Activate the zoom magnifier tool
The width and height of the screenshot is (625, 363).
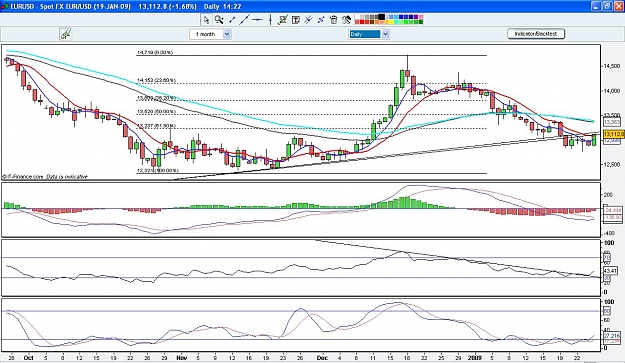[219, 20]
